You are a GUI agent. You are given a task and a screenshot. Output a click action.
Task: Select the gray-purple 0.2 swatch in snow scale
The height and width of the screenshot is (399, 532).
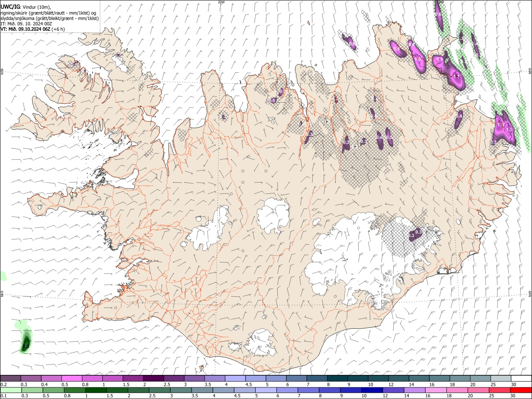[x=10, y=378]
